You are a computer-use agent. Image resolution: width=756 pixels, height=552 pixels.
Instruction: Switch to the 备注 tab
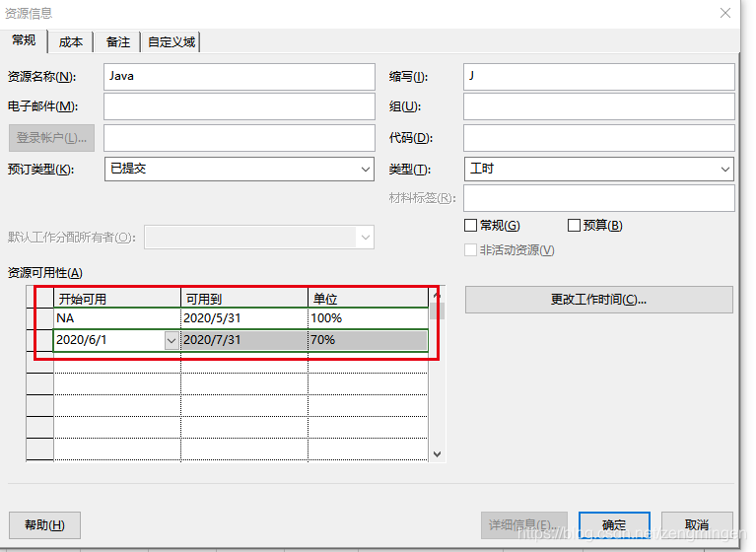[117, 42]
